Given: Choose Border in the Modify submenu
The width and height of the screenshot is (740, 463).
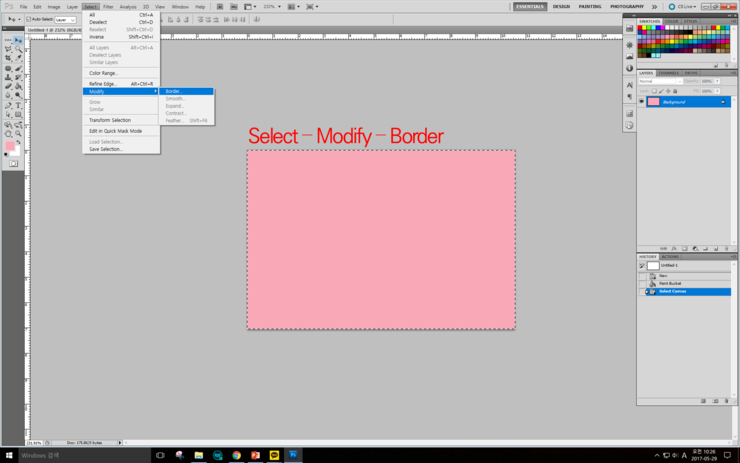Looking at the screenshot, I should click(174, 91).
